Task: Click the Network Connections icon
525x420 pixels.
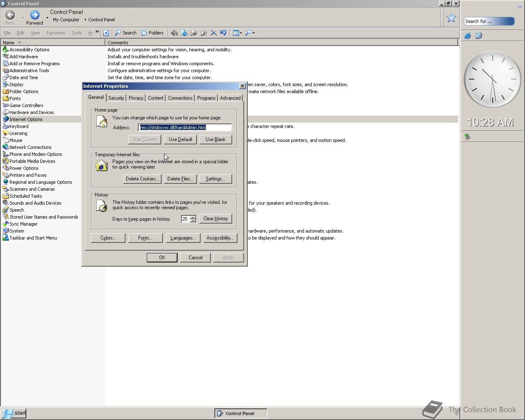Action: point(6,147)
